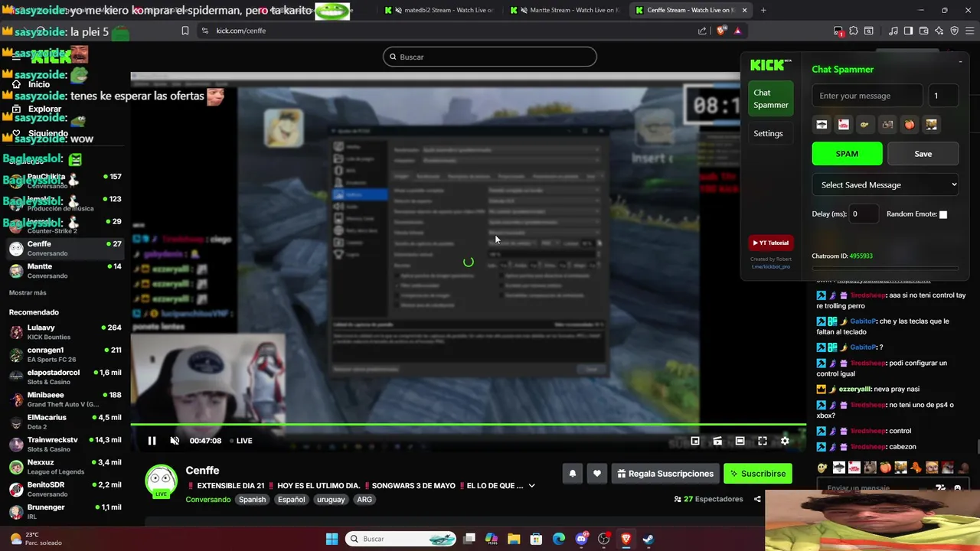Image resolution: width=980 pixels, height=551 pixels.
Task: Open Lulaavy recommended channel
Action: (65, 332)
